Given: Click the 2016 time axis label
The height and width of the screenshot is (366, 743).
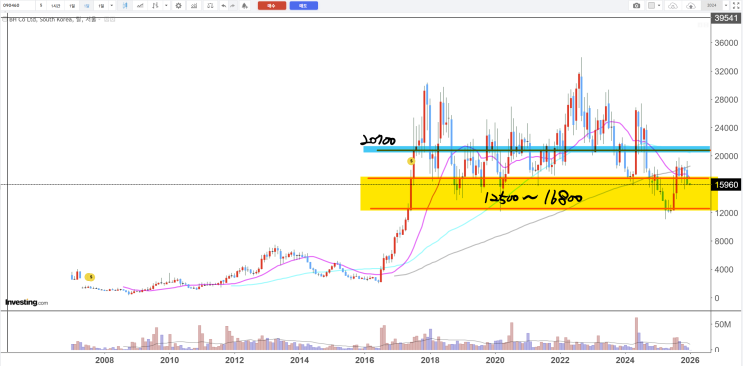Looking at the screenshot, I should pos(365,359).
